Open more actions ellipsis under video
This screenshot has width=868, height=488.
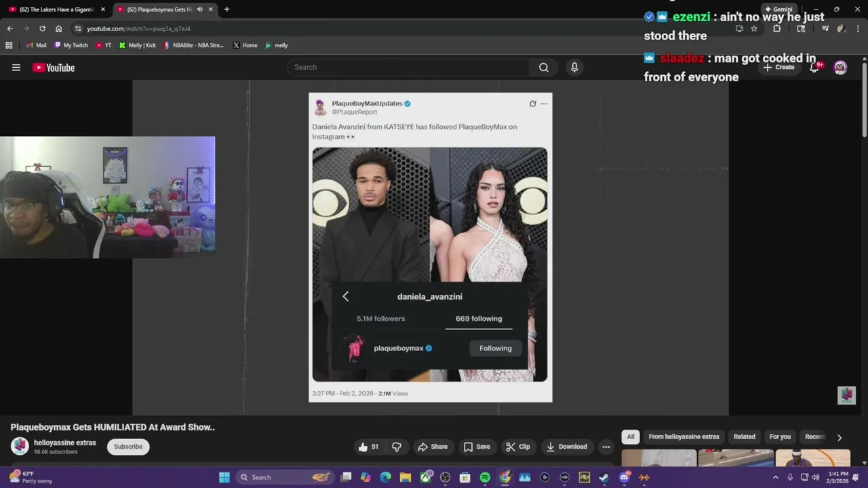pyautogui.click(x=606, y=447)
